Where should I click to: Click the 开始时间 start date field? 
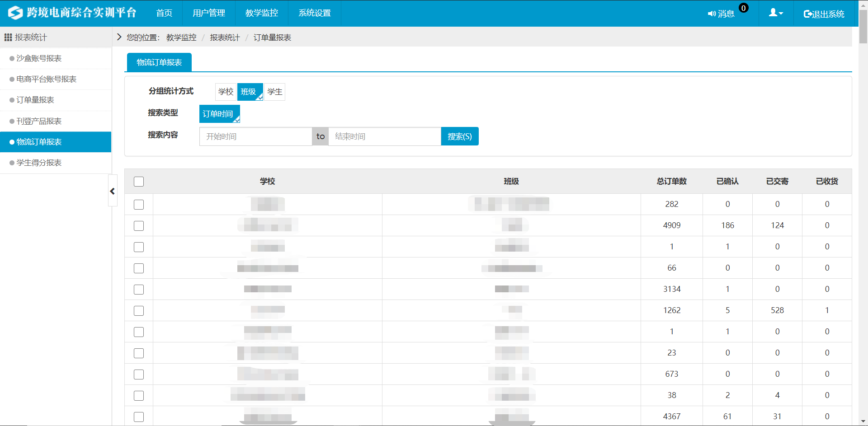pos(255,136)
